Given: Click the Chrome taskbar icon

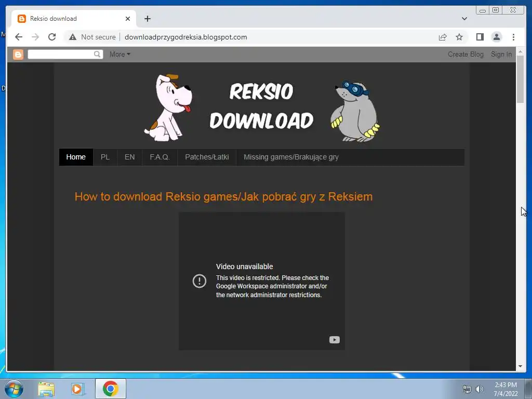Looking at the screenshot, I should point(111,389).
